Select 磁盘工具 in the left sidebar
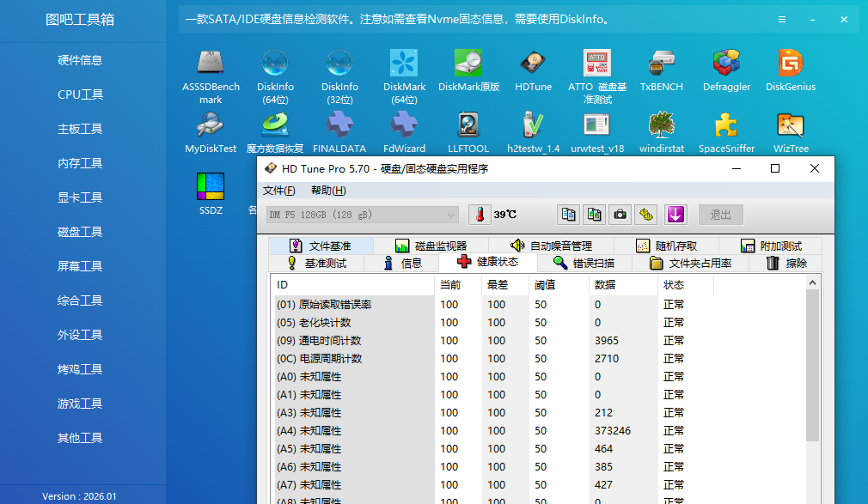 [80, 232]
